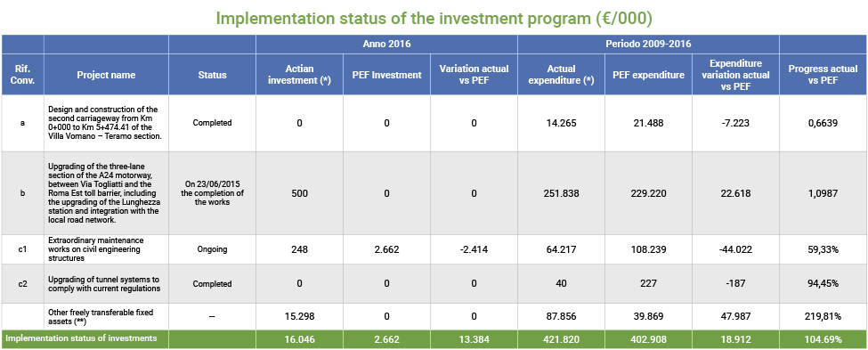
Task: Select the 'Status' column header
Action: point(212,75)
